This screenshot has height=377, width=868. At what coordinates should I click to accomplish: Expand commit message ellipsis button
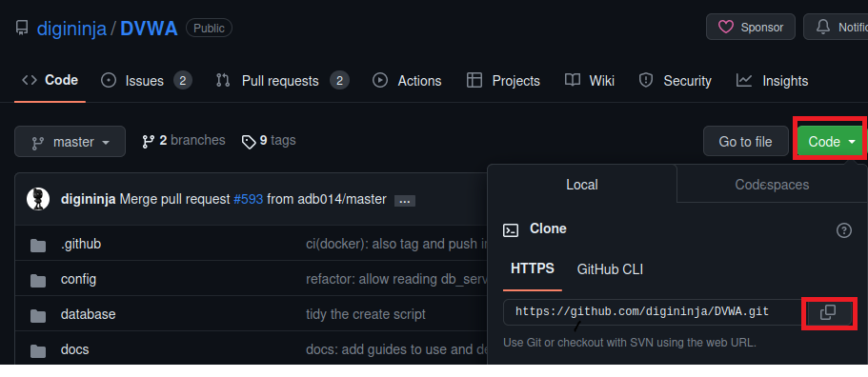pyautogui.click(x=404, y=201)
